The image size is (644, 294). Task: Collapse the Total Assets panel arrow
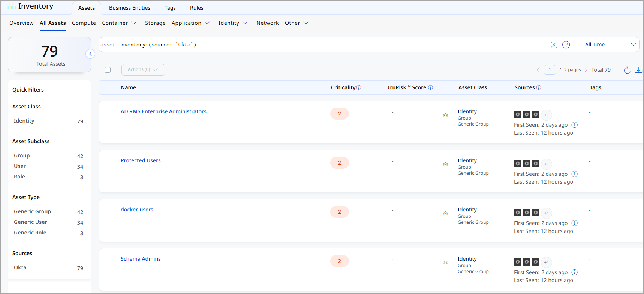(x=90, y=54)
